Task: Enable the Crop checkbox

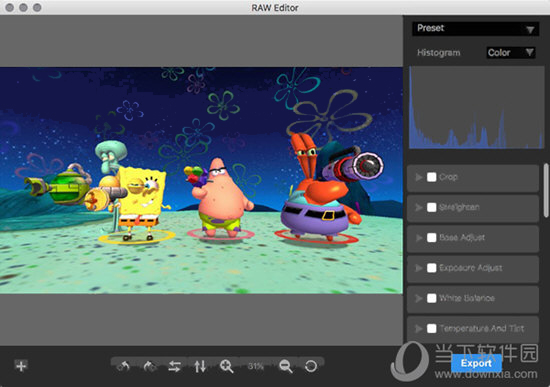Action: click(x=431, y=177)
